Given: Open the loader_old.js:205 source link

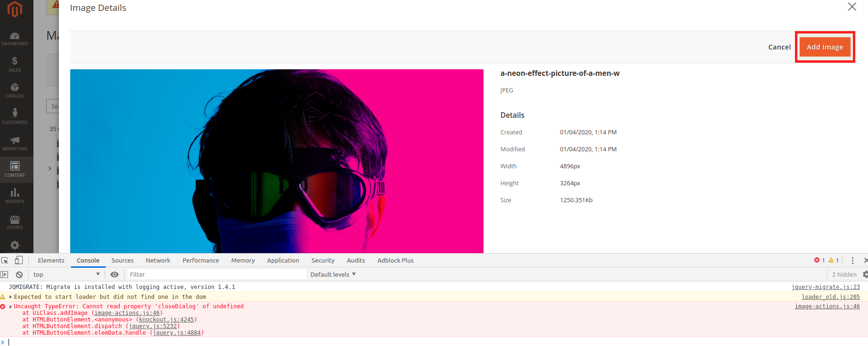Looking at the screenshot, I should (x=831, y=297).
